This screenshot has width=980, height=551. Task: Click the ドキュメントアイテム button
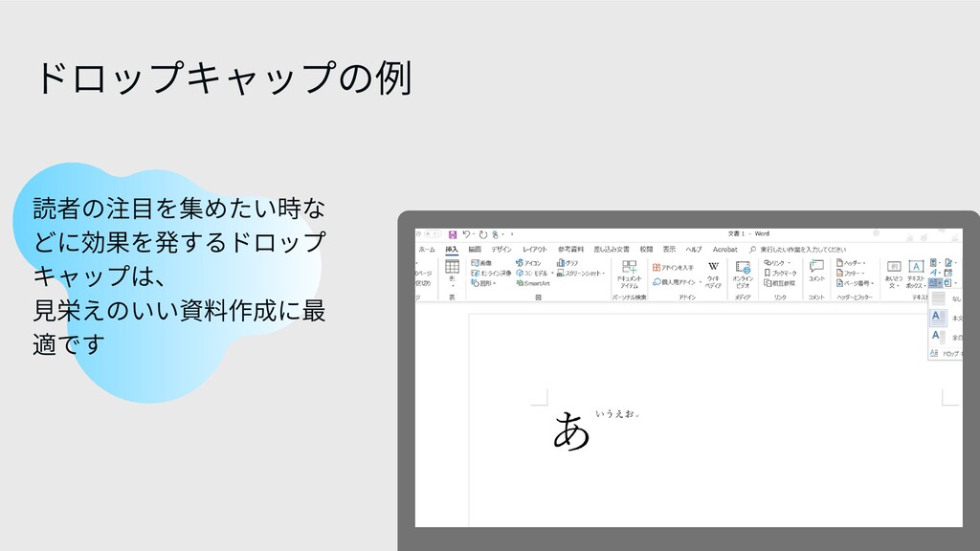[x=630, y=275]
